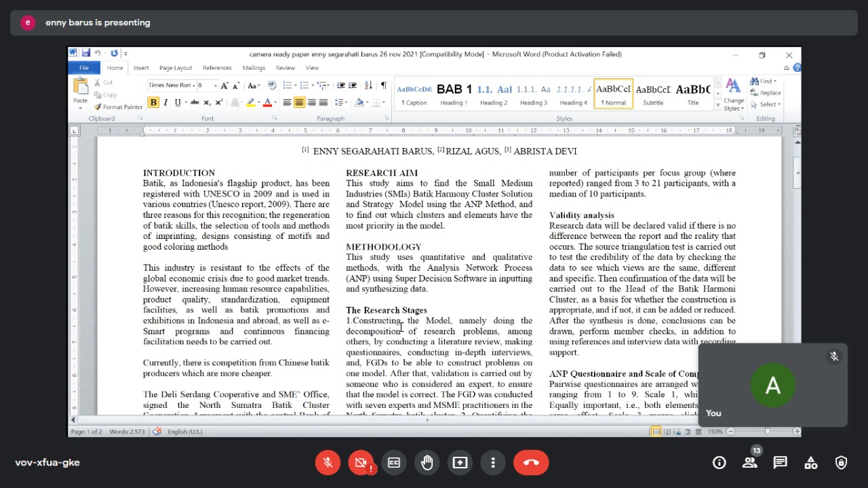
Task: Toggle Underline formatting
Action: point(178,102)
